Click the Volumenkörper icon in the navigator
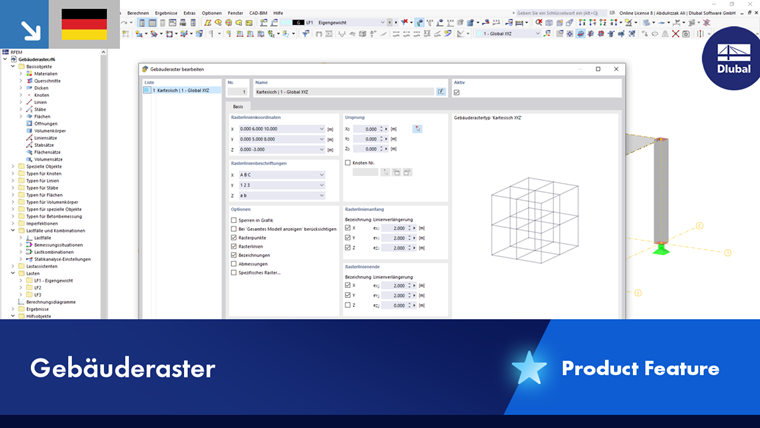This screenshot has height=428, width=760. (30, 131)
